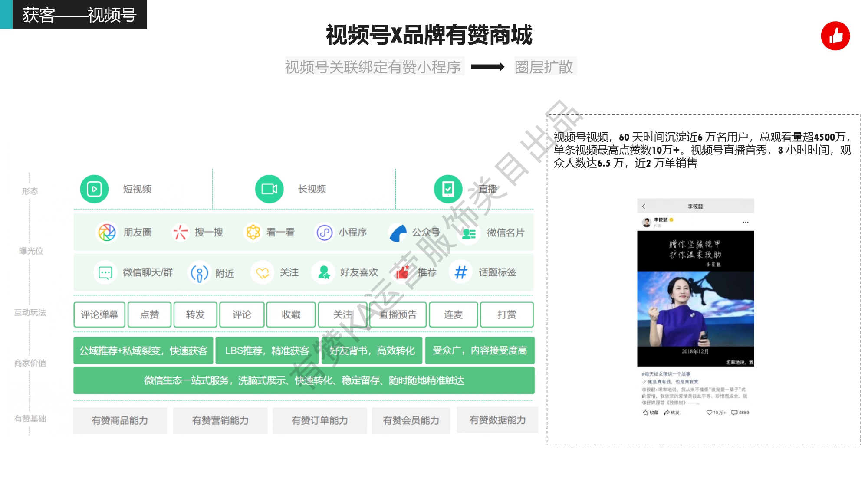The image size is (868, 488).
Task: Click the 有赞营销能力 box
Action: coord(220,420)
